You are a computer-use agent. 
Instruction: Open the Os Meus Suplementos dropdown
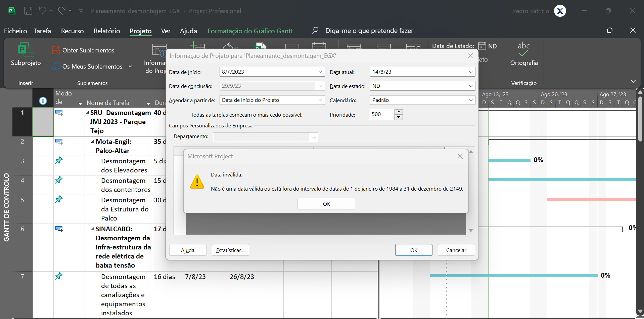tap(131, 67)
